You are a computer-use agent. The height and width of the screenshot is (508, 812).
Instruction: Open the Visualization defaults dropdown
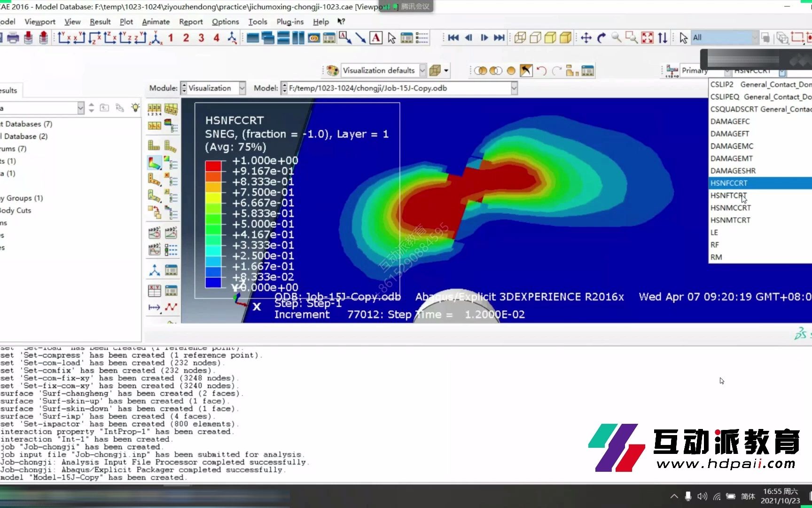pyautogui.click(x=422, y=70)
